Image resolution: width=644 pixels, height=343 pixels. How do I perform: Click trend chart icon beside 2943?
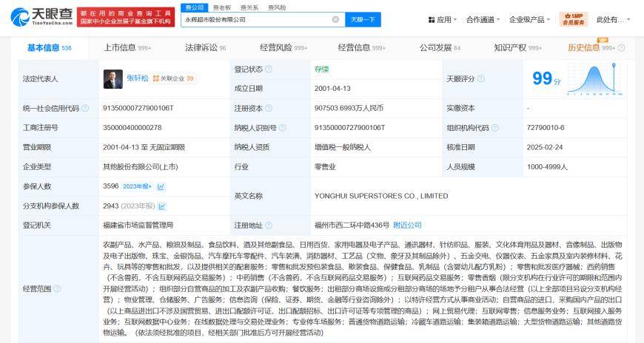(162, 206)
